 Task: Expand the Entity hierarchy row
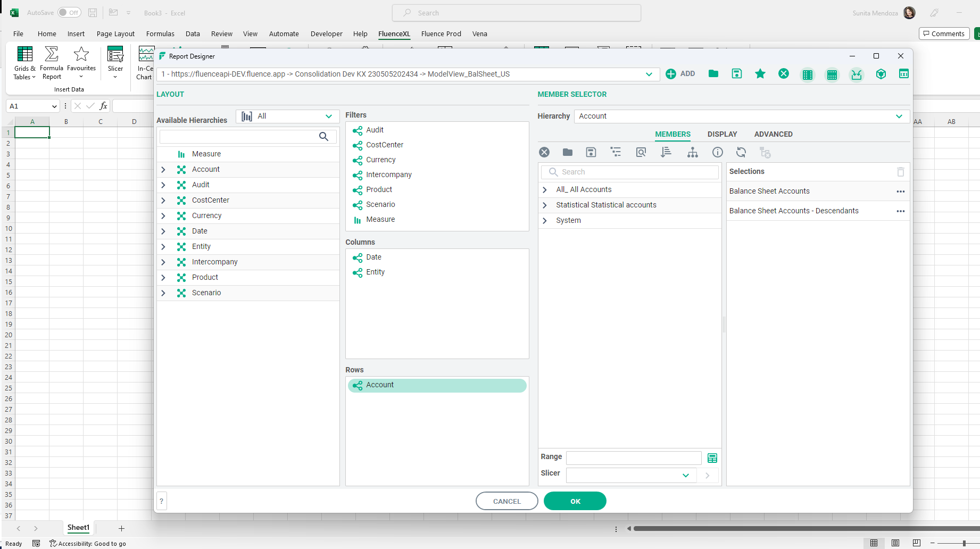[x=163, y=247]
